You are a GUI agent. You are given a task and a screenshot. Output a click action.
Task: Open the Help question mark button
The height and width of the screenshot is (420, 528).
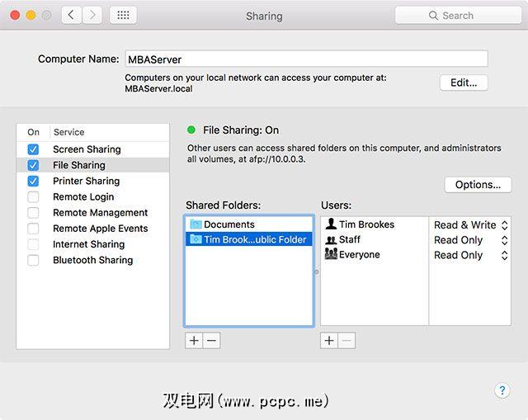click(502, 390)
